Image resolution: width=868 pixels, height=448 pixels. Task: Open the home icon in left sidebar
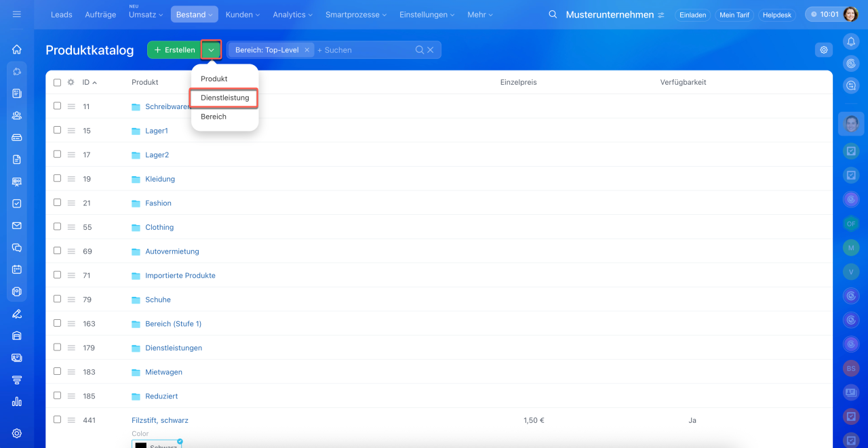(x=17, y=49)
